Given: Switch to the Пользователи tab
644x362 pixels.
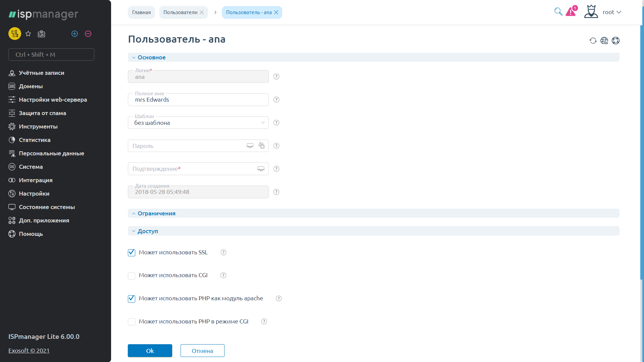Looking at the screenshot, I should click(180, 12).
